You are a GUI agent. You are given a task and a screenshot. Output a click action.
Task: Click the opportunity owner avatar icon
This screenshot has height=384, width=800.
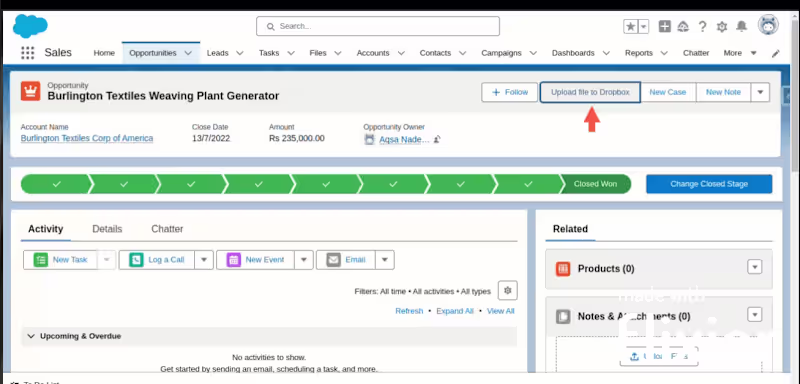[369, 139]
